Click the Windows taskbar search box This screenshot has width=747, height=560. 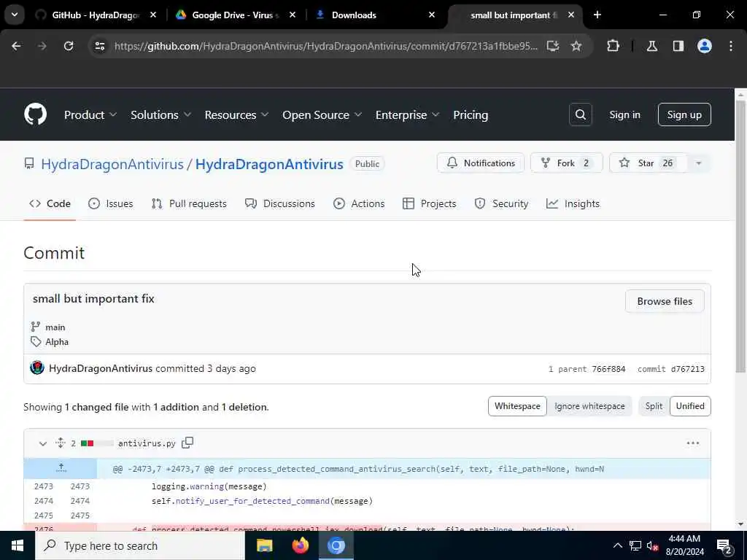(x=139, y=545)
